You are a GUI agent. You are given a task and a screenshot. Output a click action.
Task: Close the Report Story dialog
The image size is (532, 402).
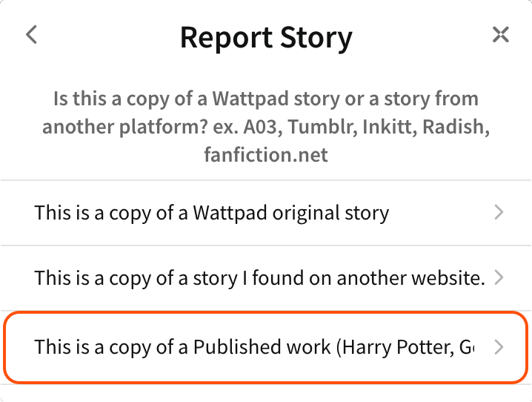coord(501,34)
